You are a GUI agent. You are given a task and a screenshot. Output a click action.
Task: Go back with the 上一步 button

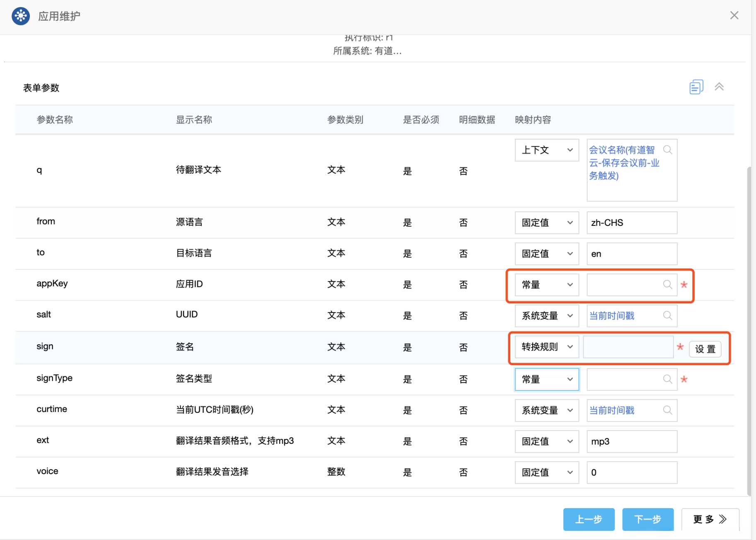589,519
